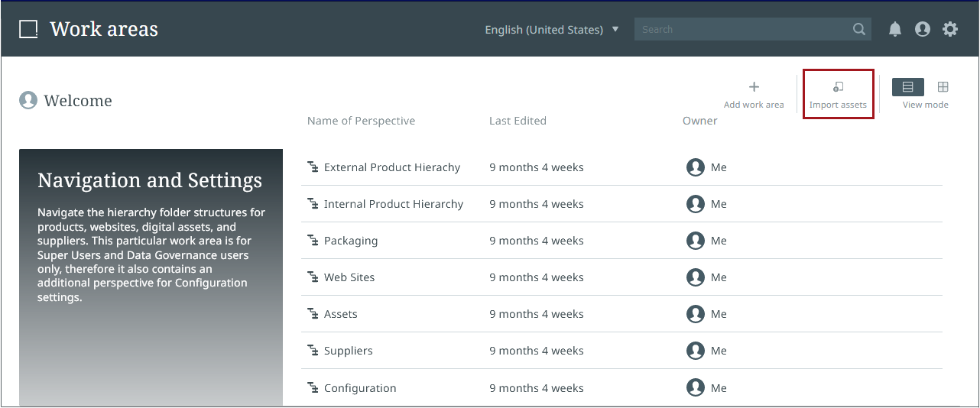980x408 pixels.
Task: Open the Suppliers perspective
Action: coord(348,351)
